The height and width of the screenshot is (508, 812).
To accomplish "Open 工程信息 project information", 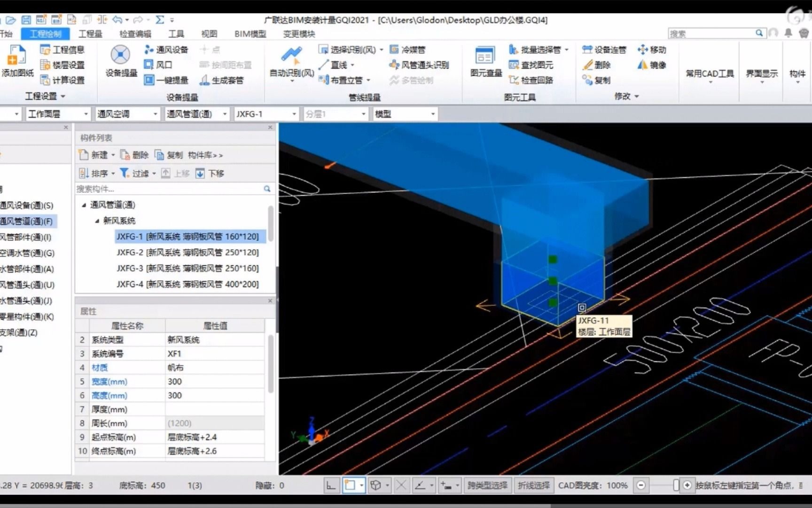I will tap(62, 50).
